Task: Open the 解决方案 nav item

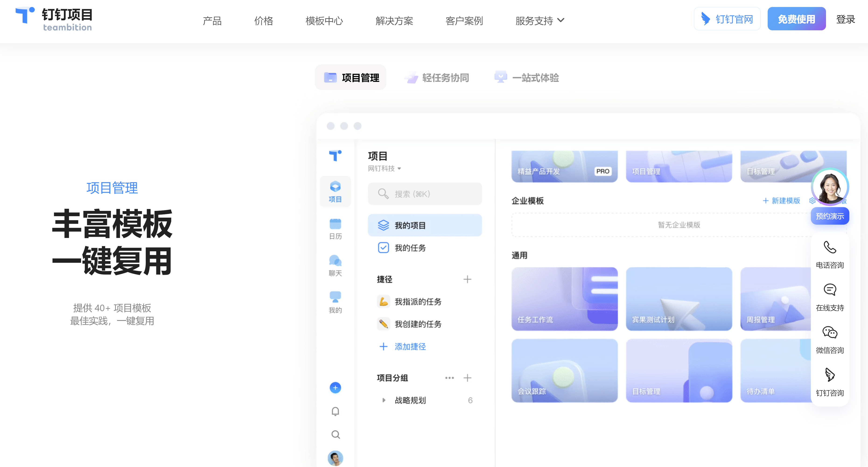Action: click(394, 21)
